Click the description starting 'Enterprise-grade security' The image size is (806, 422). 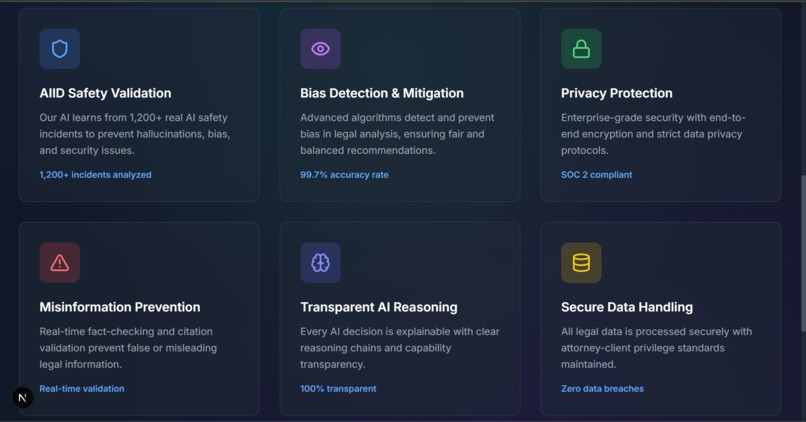[653, 134]
